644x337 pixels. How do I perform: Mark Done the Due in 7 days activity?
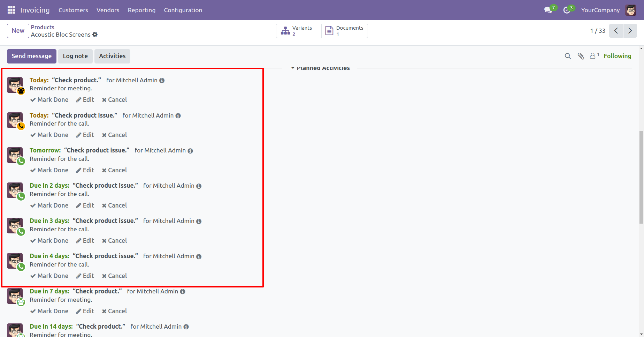[49, 311]
